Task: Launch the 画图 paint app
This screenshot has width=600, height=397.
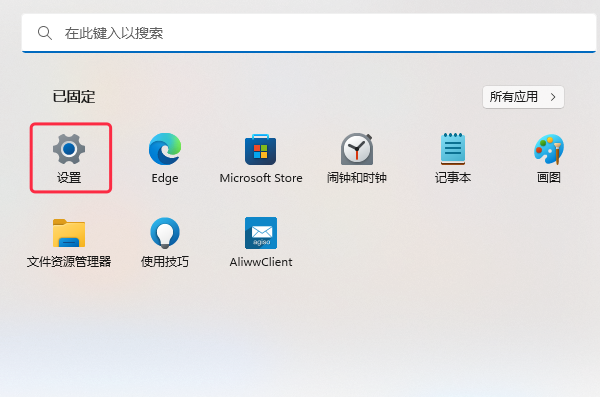Action: 549,157
